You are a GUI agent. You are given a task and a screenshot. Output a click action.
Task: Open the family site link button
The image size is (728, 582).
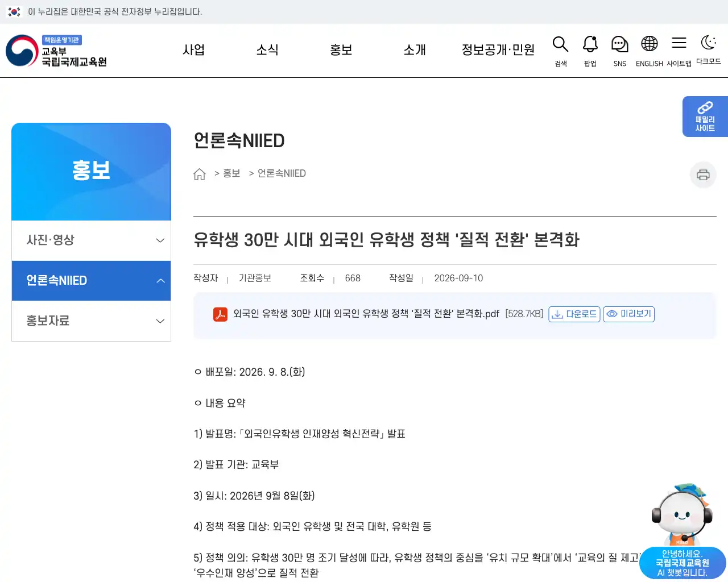pyautogui.click(x=705, y=117)
